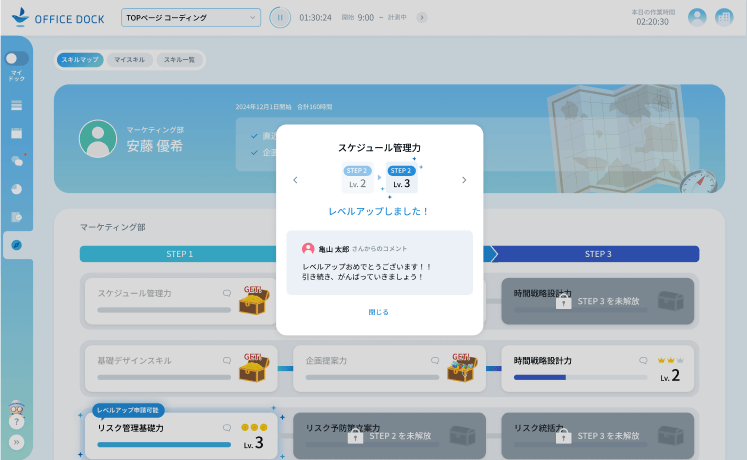Image resolution: width=747 pixels, height=460 pixels.
Task: Click treasure chest on 基礎デザインスキル card
Action: (254, 367)
